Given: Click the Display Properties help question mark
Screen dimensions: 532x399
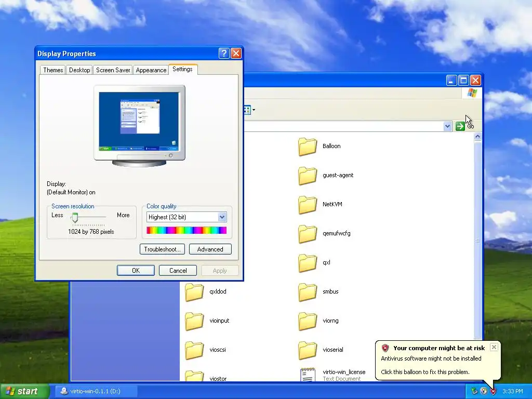Looking at the screenshot, I should 224,54.
